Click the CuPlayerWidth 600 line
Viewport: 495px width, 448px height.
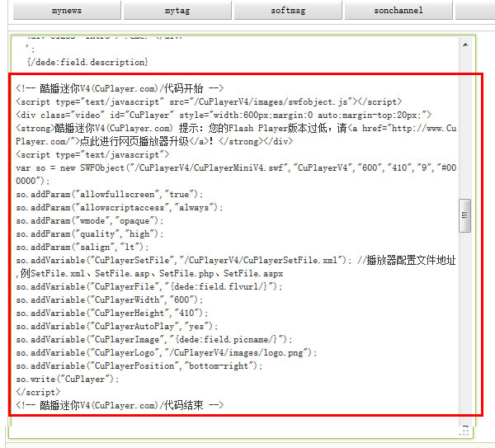pyautogui.click(x=109, y=300)
